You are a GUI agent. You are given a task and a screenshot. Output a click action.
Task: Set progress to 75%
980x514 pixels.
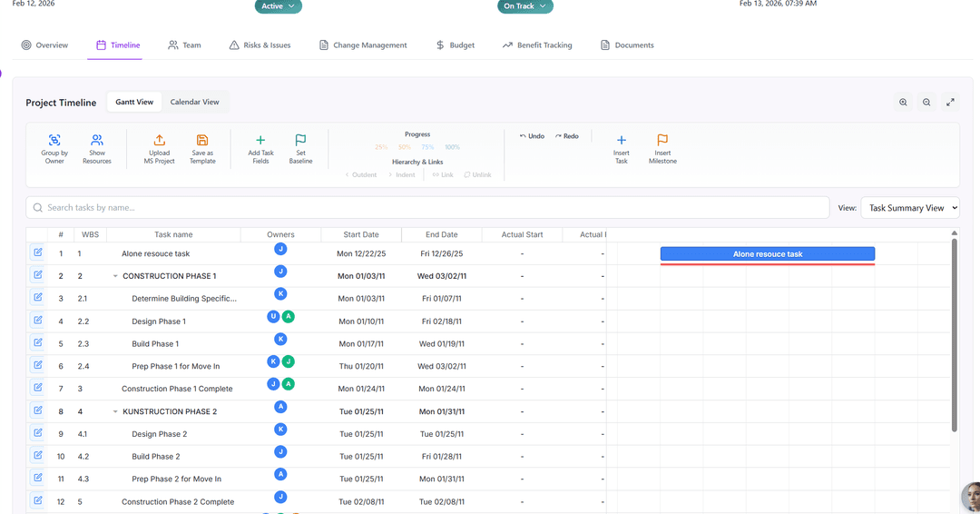tap(427, 147)
